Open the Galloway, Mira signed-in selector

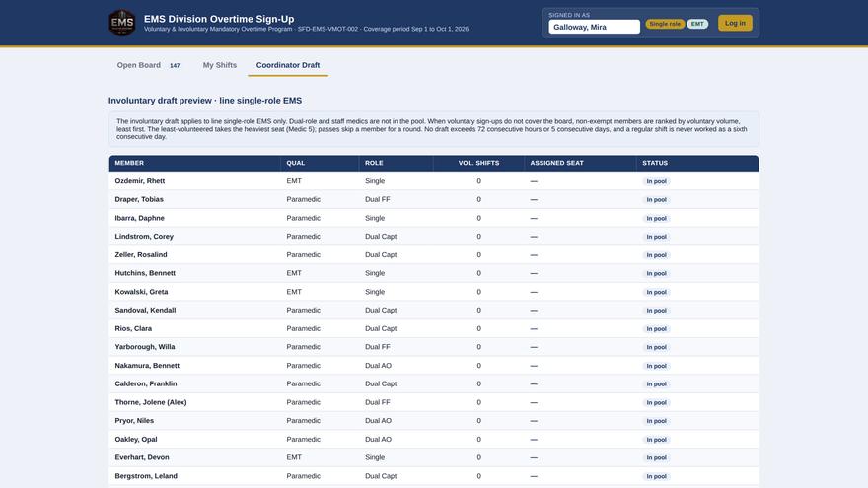click(594, 27)
